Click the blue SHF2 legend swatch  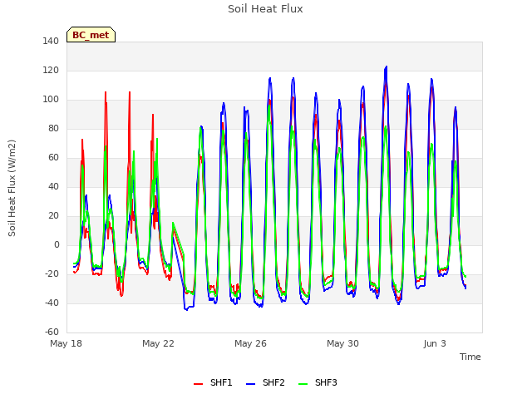point(250,384)
